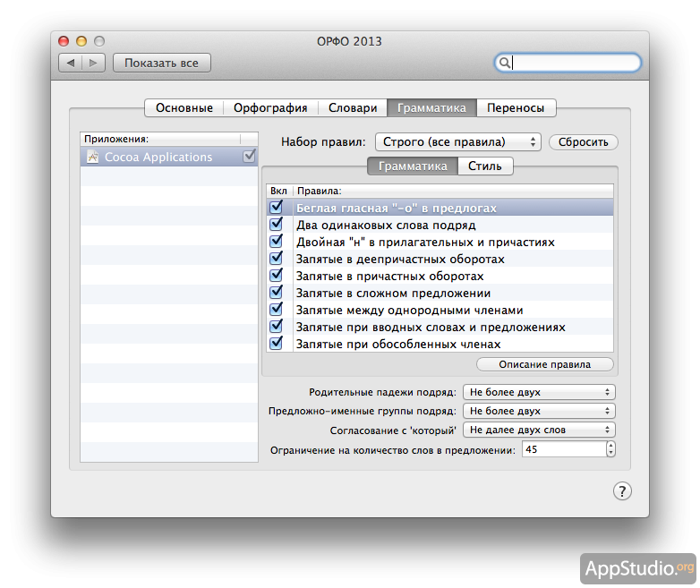Open Родительные падежи подряд dropdown
Viewport: 700px width, 588px height.
(539, 392)
